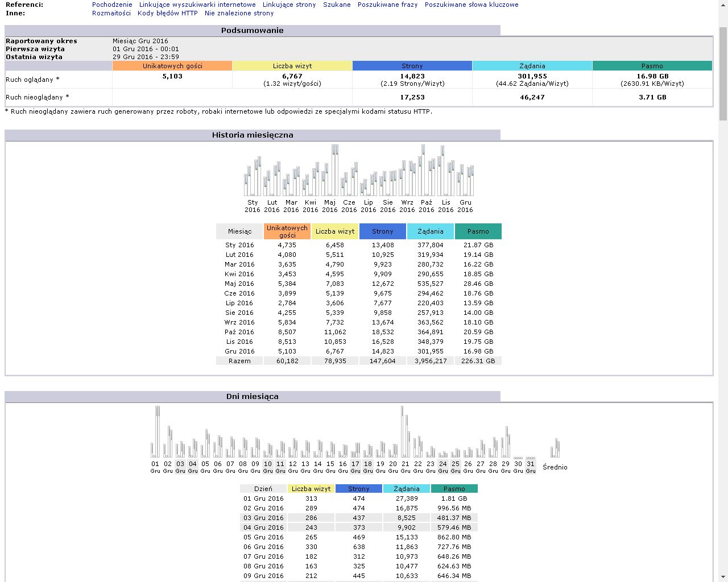Click the 21 Gru day chart bars
This screenshot has width=728, height=582.
pyautogui.click(x=406, y=431)
